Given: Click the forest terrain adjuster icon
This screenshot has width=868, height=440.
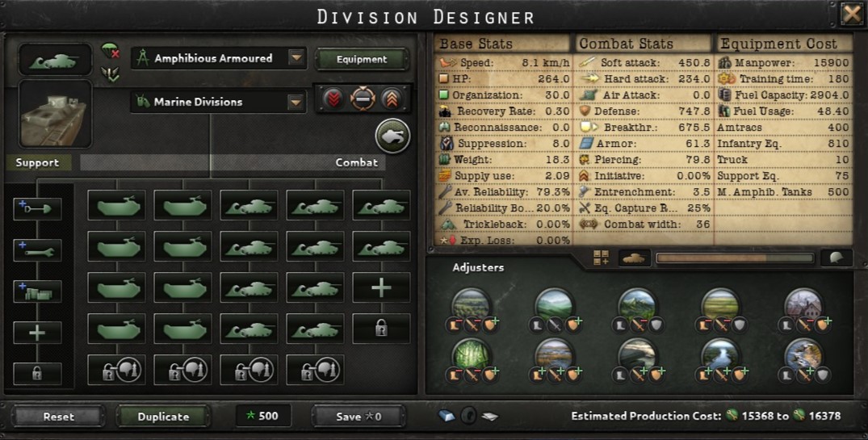Looking at the screenshot, I should point(471,354).
